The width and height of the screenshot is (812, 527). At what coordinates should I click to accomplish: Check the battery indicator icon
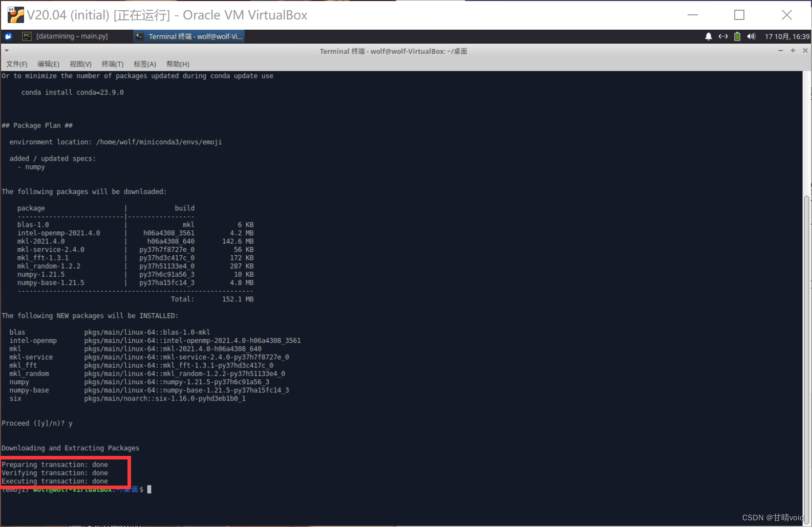(737, 36)
